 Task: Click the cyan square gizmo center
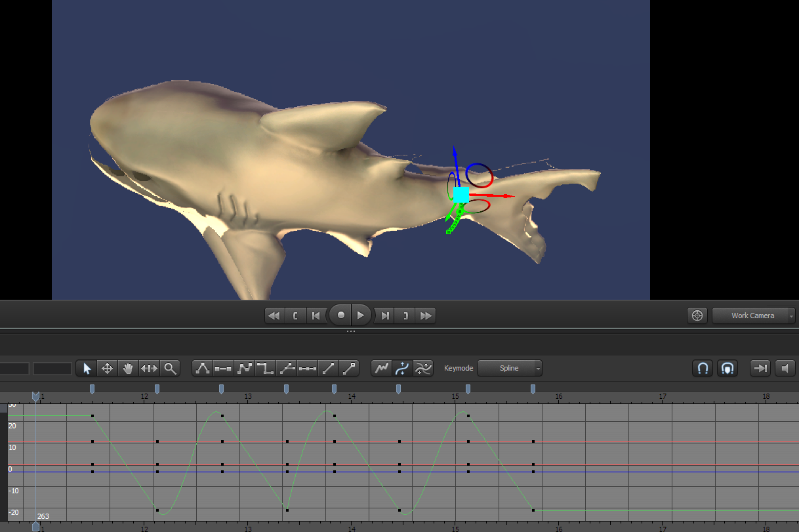coord(461,194)
